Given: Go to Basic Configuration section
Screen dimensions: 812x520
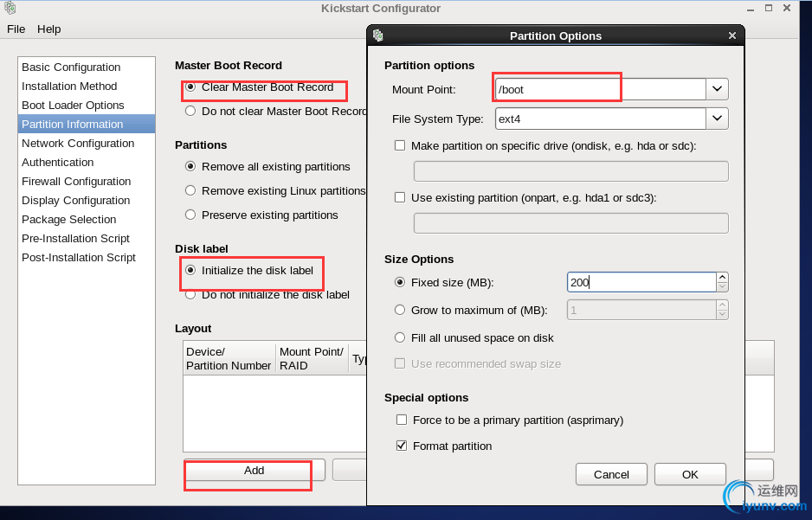Looking at the screenshot, I should coord(87,67).
